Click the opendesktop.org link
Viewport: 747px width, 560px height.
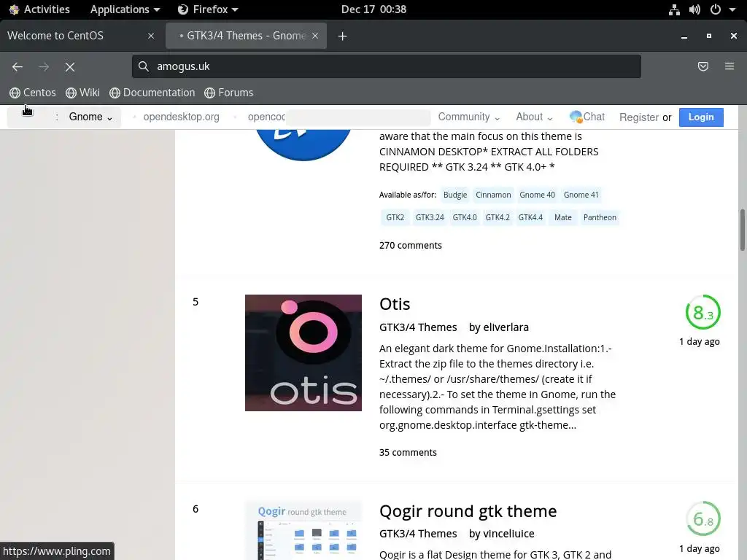[181, 117]
